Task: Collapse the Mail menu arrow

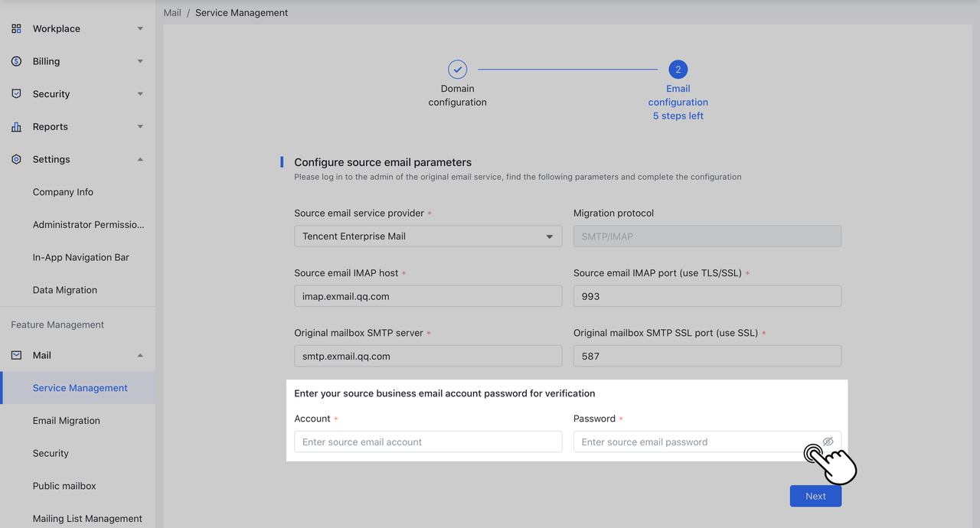Action: coord(140,355)
